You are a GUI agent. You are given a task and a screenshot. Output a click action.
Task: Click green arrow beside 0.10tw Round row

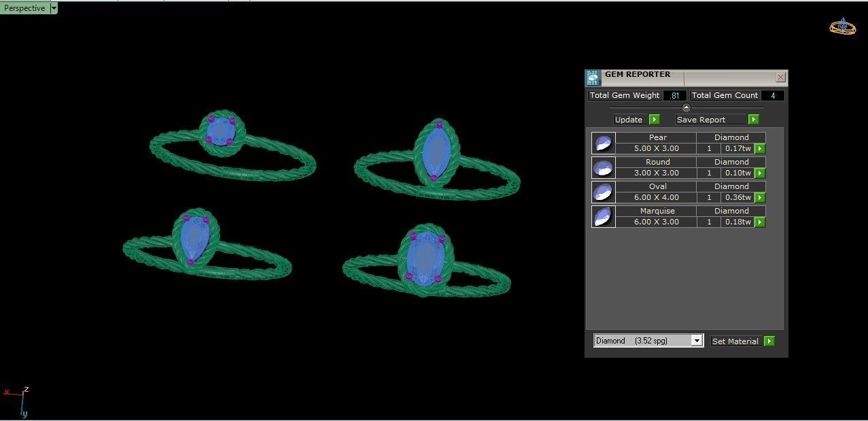pos(760,173)
